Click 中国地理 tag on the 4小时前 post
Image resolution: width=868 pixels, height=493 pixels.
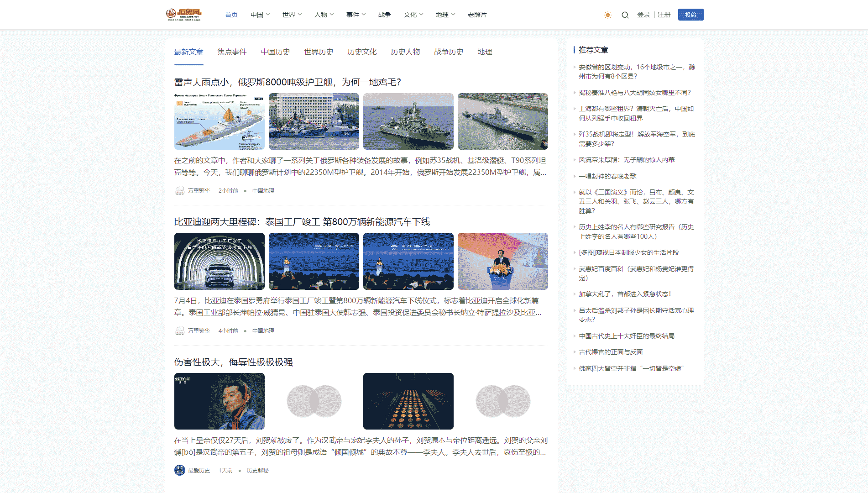point(263,331)
